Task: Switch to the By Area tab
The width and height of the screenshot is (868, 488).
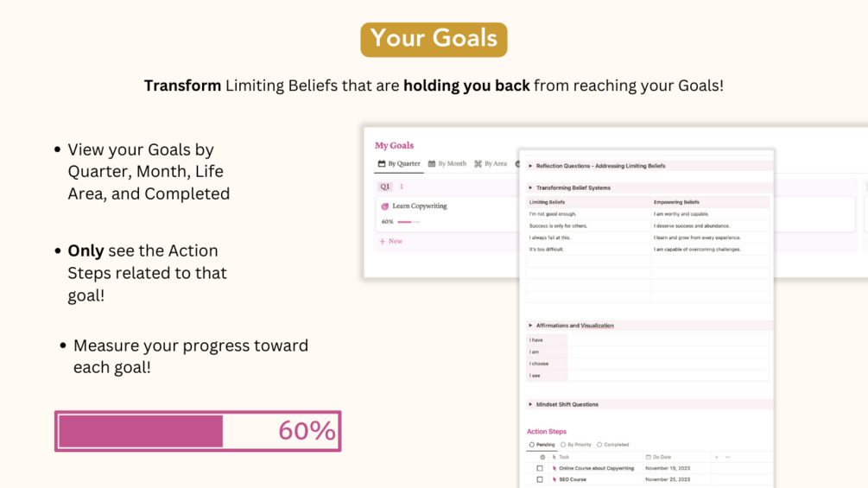Action: coord(491,163)
